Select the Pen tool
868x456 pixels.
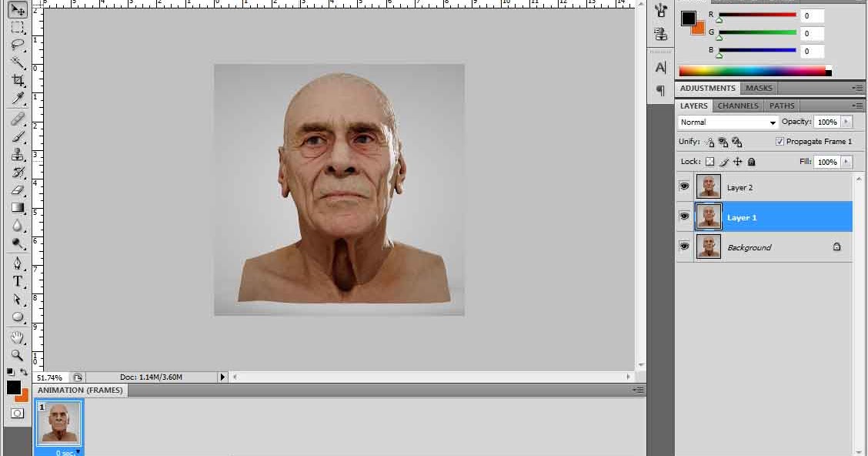[18, 263]
